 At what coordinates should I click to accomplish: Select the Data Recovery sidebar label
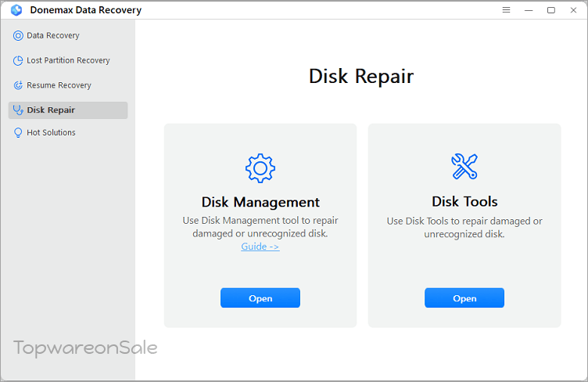pos(53,36)
